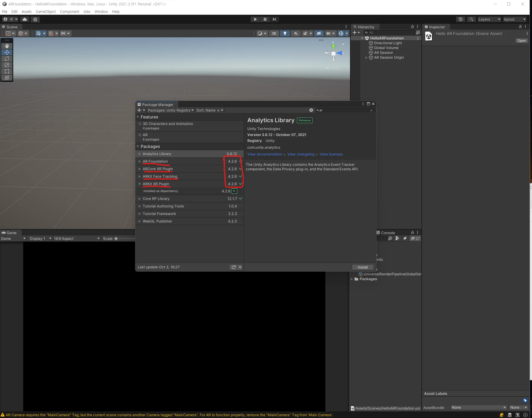Create object with Hierarchy plus button
Image resolution: width=532 pixels, height=418 pixels.
[356, 33]
